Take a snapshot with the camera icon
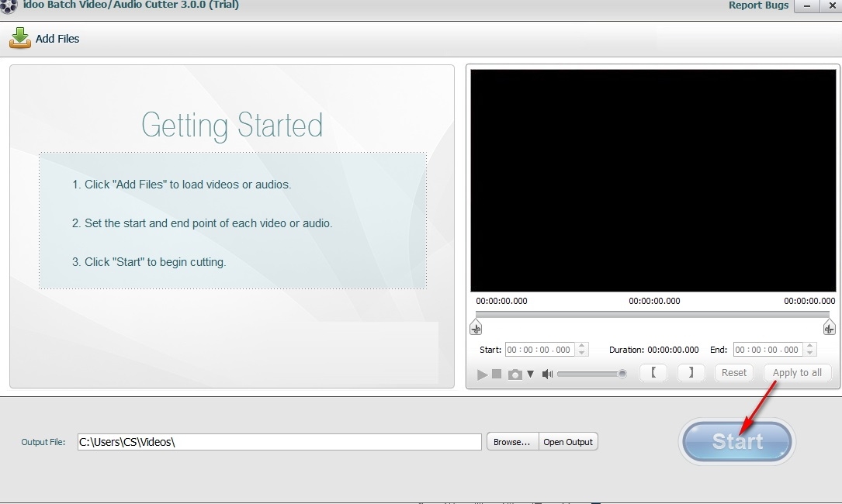 pyautogui.click(x=515, y=375)
